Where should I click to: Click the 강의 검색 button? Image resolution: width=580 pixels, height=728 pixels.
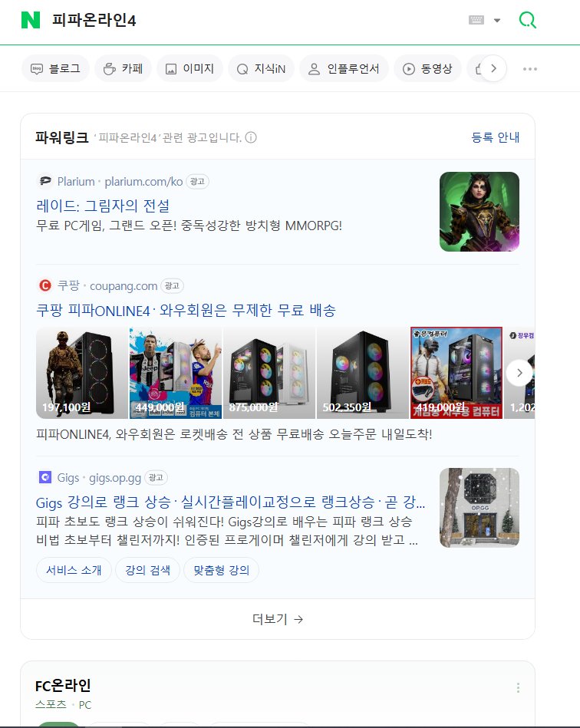pyautogui.click(x=147, y=570)
